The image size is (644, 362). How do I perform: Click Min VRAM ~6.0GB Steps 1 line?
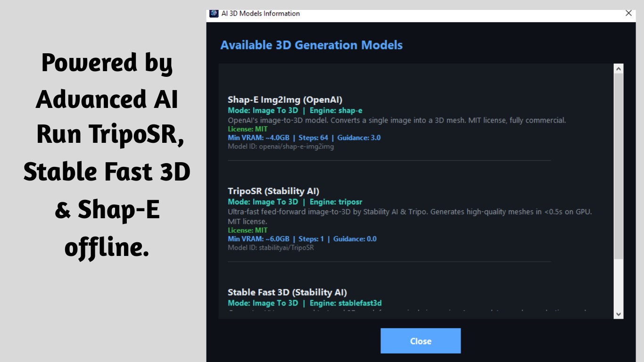click(x=302, y=239)
